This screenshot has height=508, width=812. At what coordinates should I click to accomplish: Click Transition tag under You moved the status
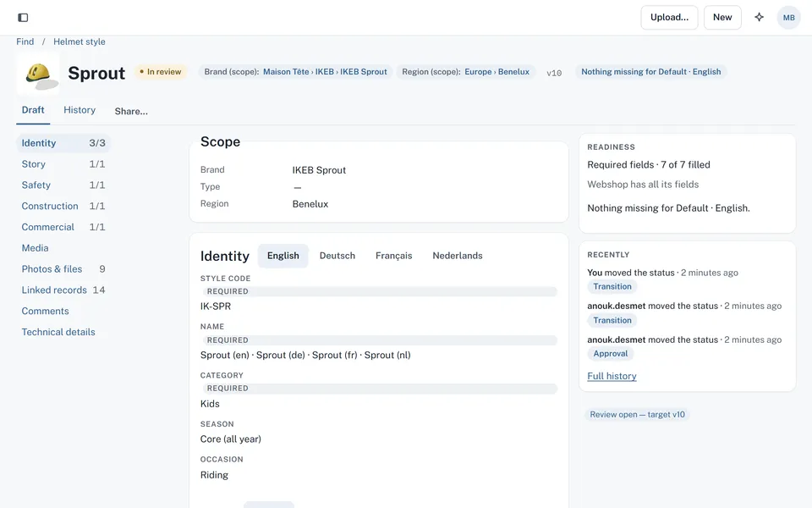612,287
